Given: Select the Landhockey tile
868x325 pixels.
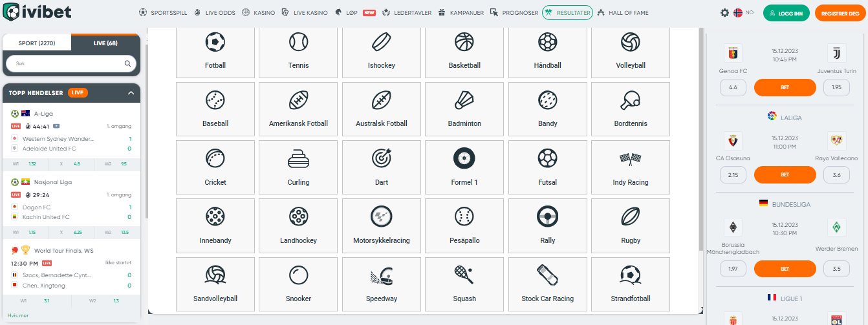Looking at the screenshot, I should click(x=298, y=226).
